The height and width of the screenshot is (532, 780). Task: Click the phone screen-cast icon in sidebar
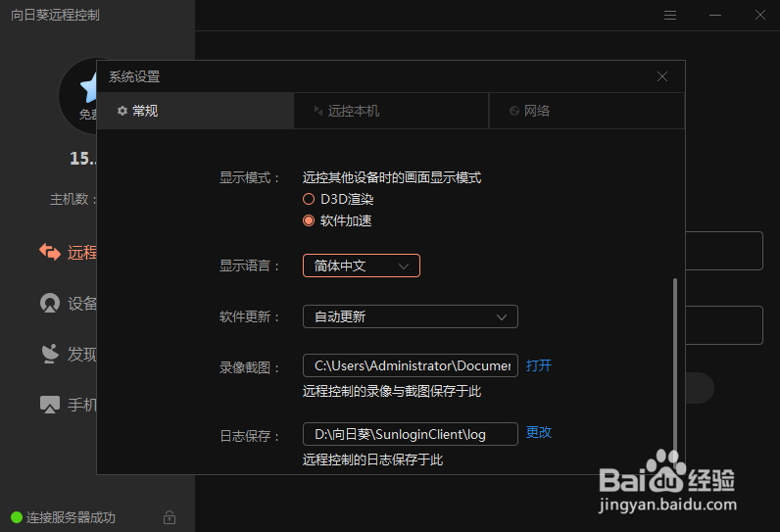(x=50, y=405)
